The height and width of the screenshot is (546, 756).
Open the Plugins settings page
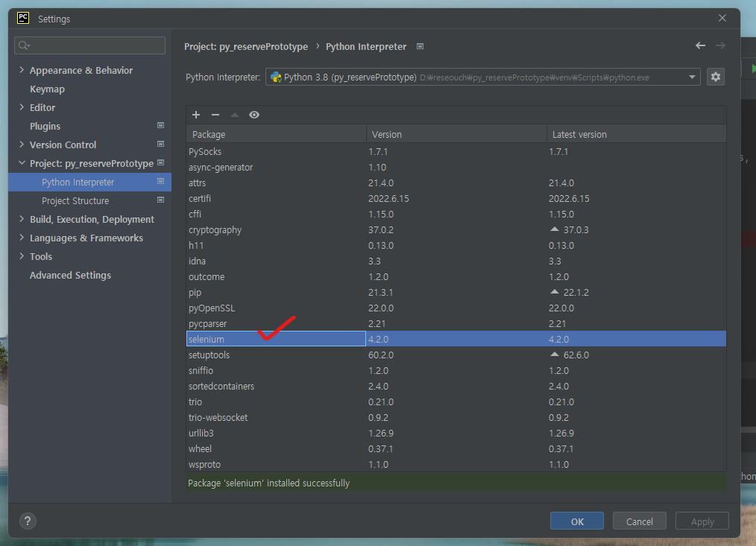click(45, 127)
